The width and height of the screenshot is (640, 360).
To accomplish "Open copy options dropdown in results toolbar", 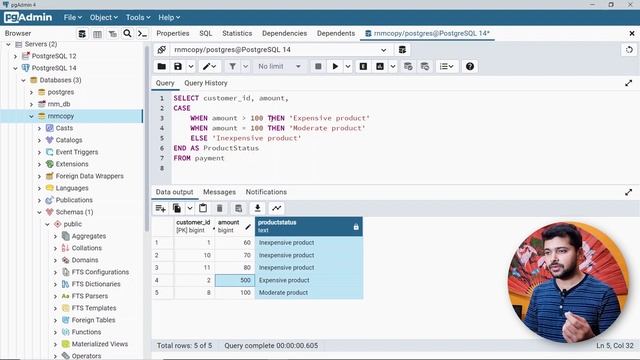I will tap(190, 208).
